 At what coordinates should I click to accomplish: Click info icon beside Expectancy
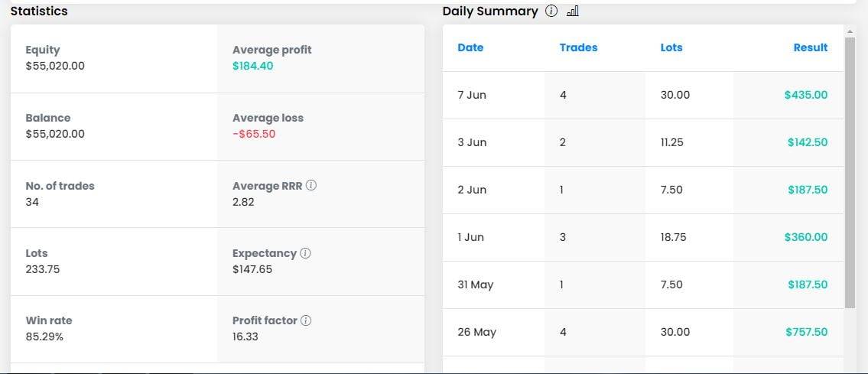click(305, 253)
